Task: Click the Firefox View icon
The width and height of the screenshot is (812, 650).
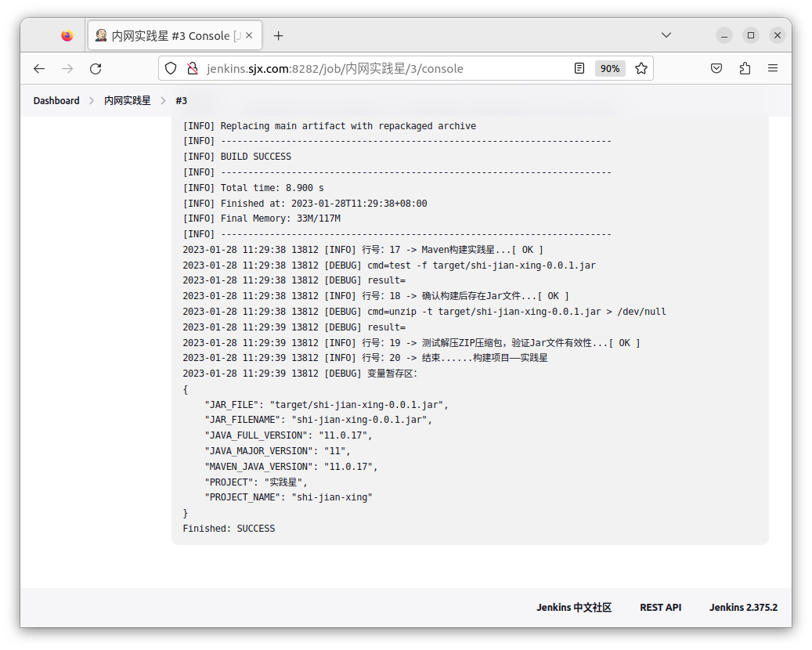Action: (x=67, y=35)
